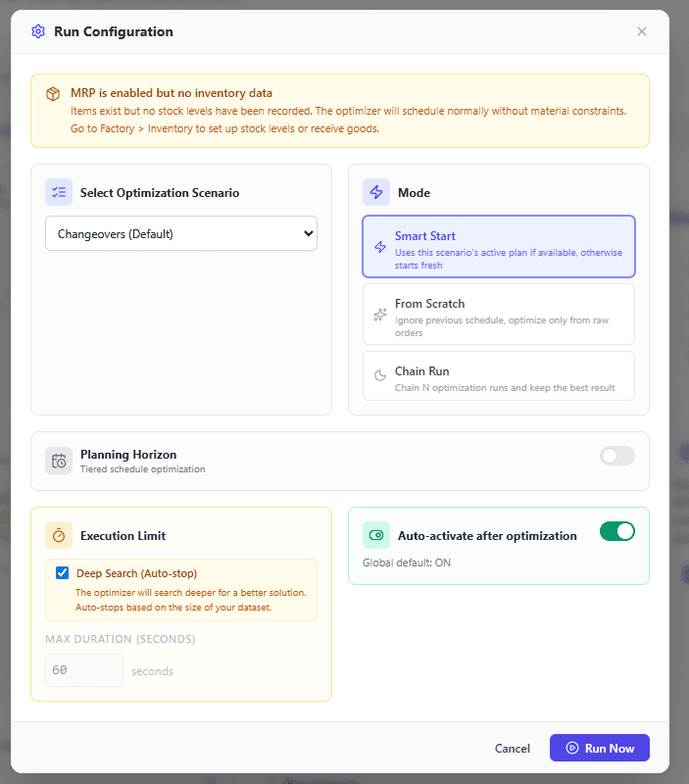Switch to the Chain Run mode

pyautogui.click(x=499, y=375)
